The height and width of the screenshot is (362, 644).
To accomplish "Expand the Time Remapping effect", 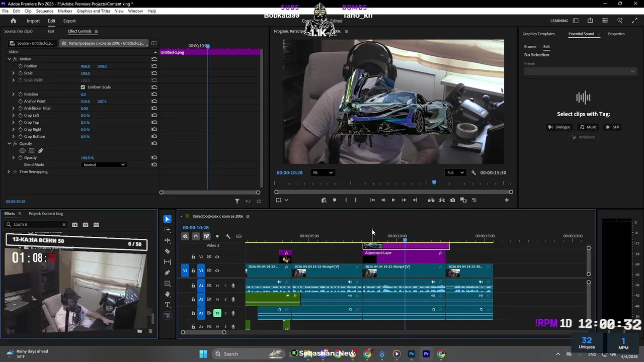I will tap(9, 172).
